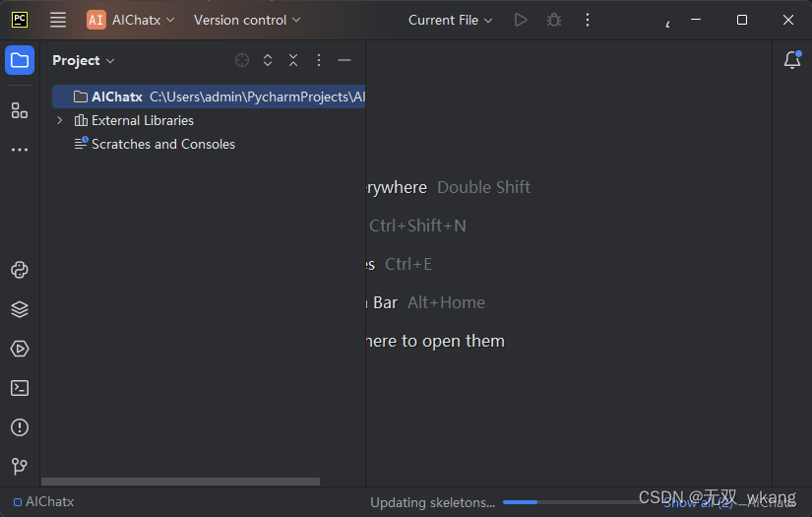Open the Problems tool window
This screenshot has height=517, width=812.
[20, 427]
